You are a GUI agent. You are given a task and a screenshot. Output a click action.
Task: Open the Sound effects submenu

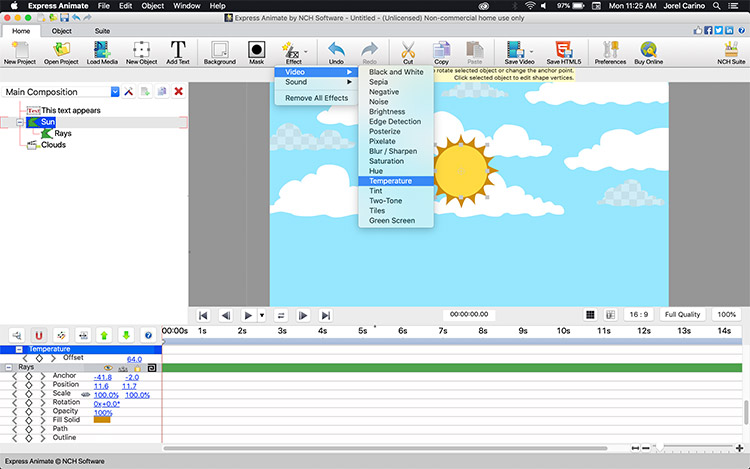(x=316, y=82)
